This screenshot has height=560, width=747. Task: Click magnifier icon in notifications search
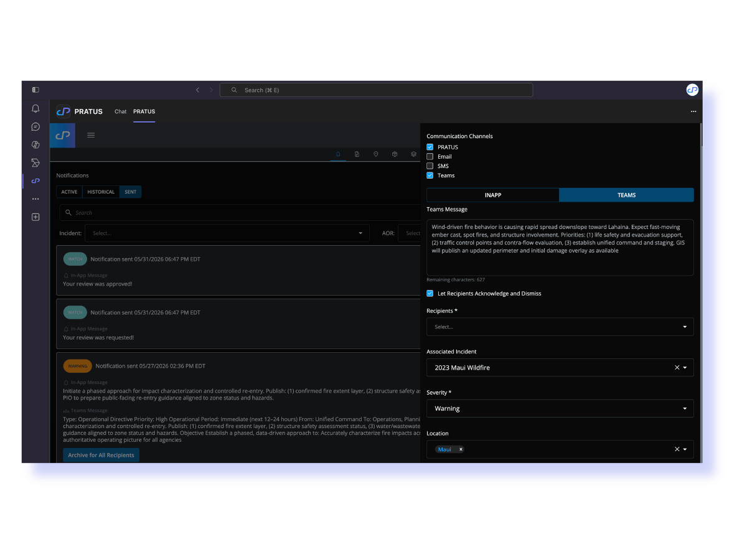(x=69, y=213)
